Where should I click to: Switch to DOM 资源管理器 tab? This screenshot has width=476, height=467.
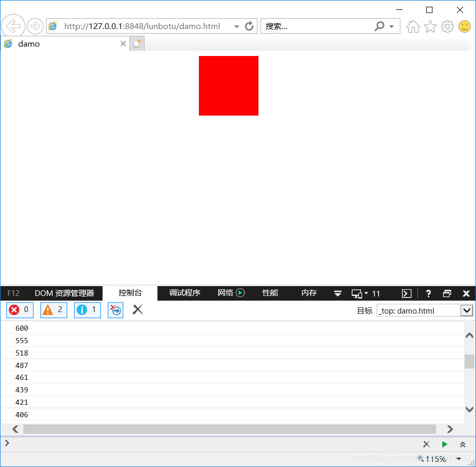click(x=64, y=293)
